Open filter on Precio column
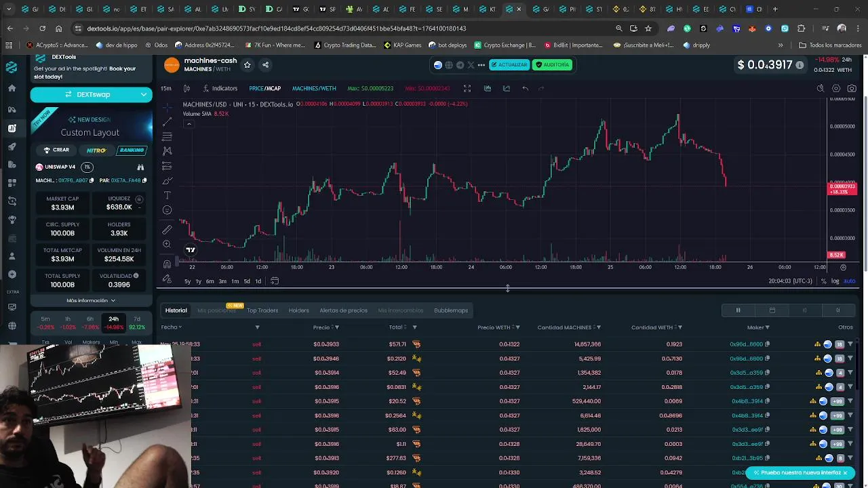Viewport: 868px width, 488px height. (337, 327)
